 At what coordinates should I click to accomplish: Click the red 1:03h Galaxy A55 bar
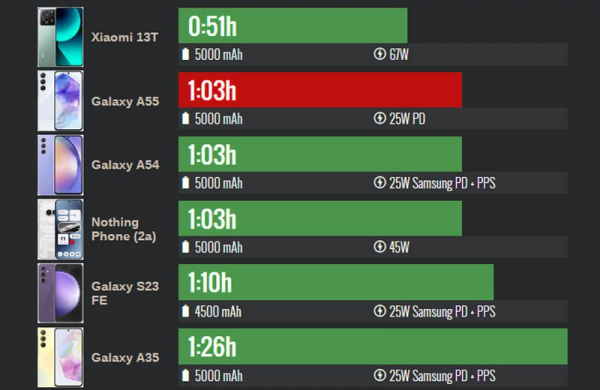[320, 90]
